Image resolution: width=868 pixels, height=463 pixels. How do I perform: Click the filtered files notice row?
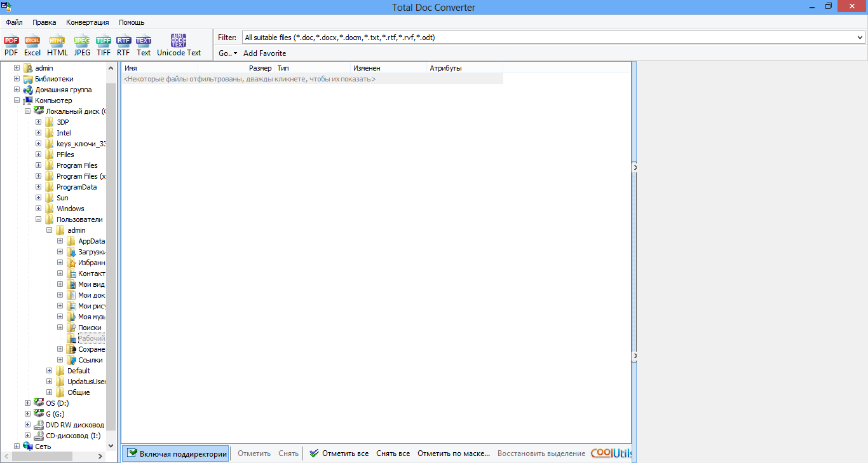(313, 79)
